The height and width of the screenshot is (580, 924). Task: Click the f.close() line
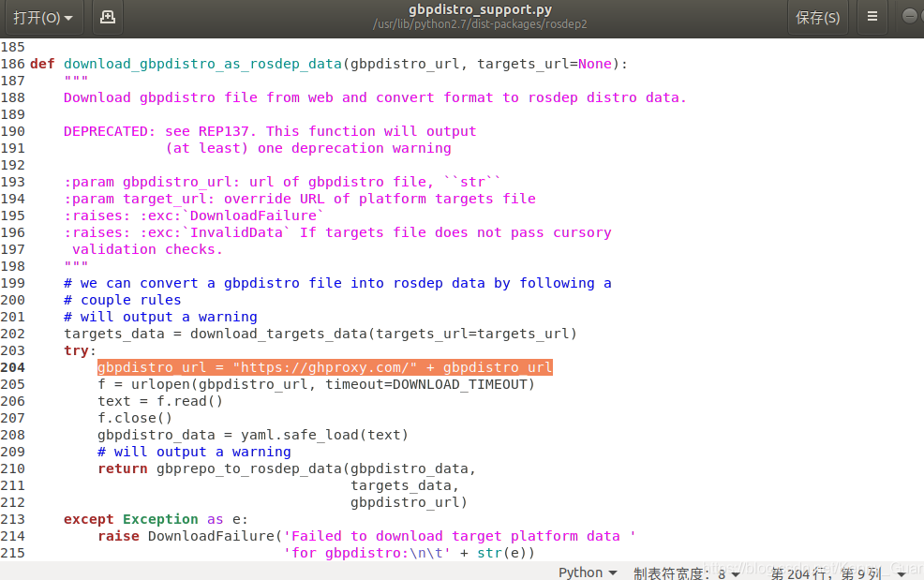point(135,418)
